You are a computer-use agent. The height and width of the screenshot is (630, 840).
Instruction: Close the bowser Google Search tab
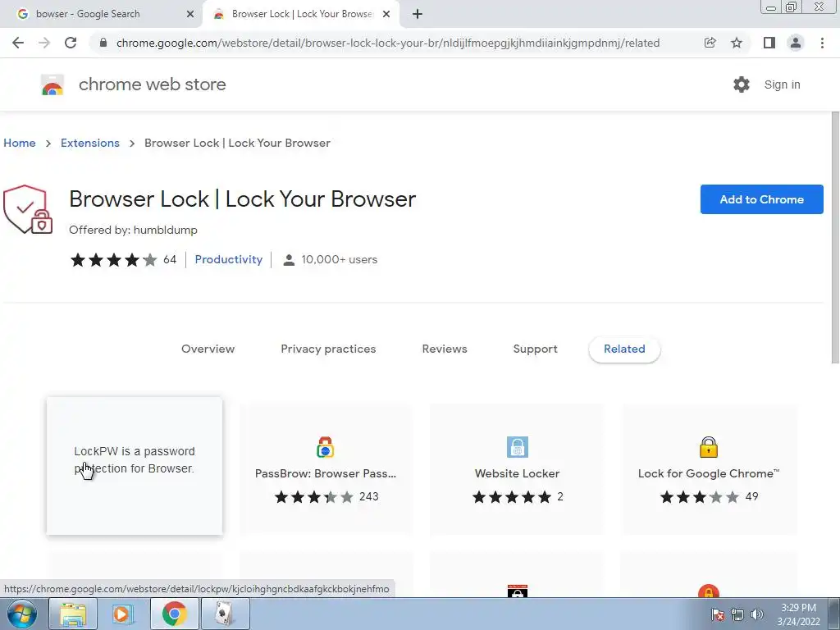click(189, 14)
